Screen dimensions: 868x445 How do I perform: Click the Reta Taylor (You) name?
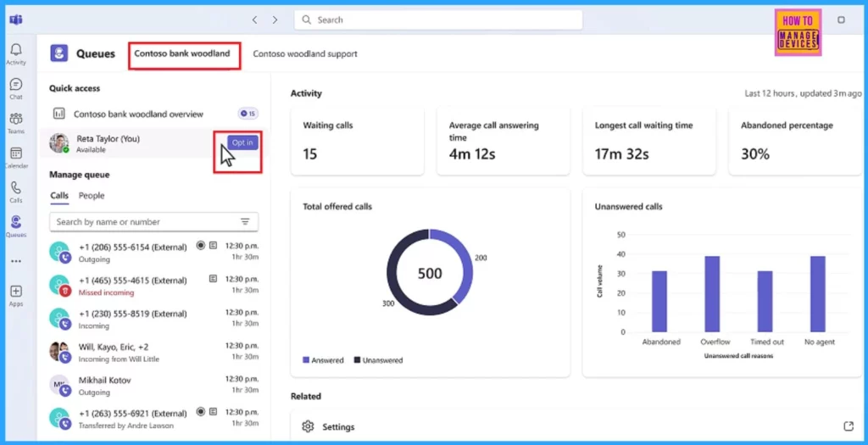click(x=108, y=138)
